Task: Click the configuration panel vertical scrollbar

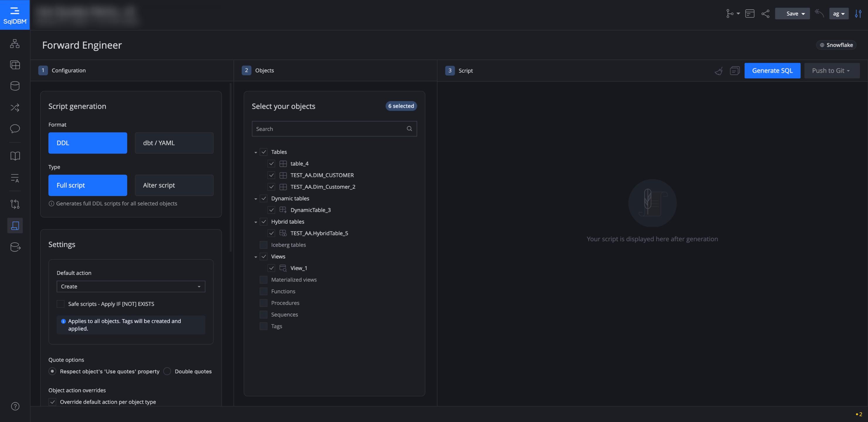Action: pos(231,167)
